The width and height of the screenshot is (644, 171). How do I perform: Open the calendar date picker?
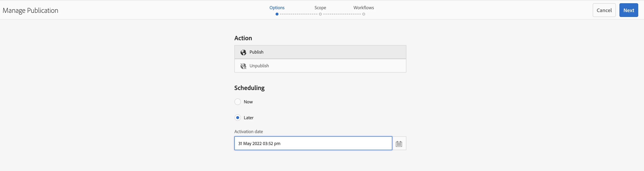[x=399, y=144]
